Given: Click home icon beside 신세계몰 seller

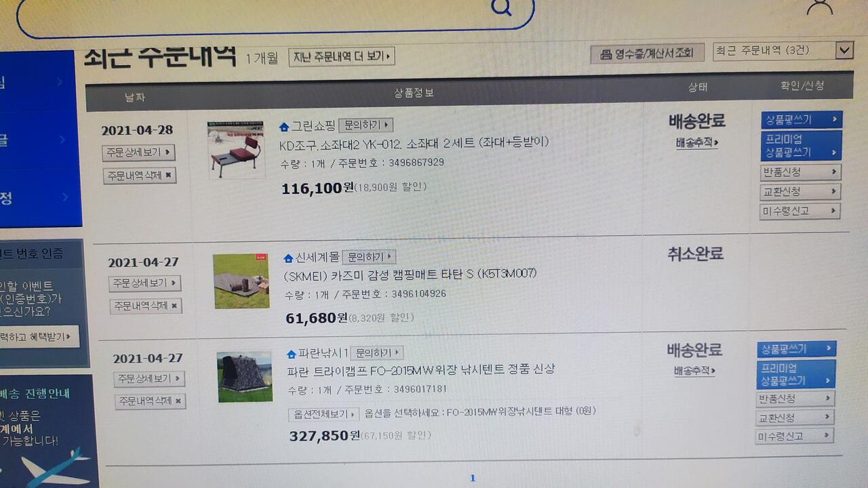Looking at the screenshot, I should coord(288,258).
